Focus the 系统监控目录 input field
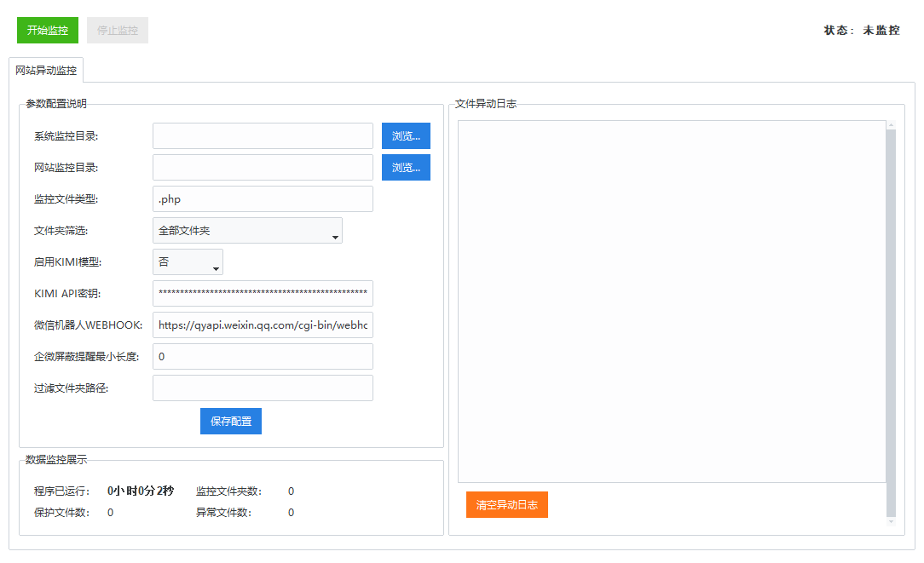The image size is (924, 563). (263, 136)
